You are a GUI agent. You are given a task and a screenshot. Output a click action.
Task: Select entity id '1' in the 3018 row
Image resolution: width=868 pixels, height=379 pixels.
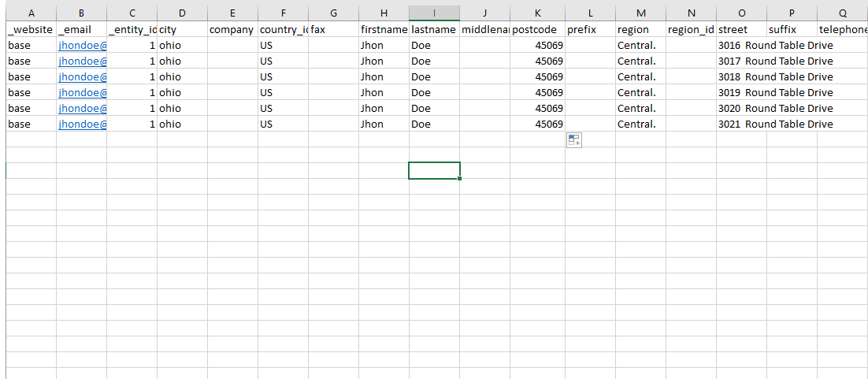132,76
